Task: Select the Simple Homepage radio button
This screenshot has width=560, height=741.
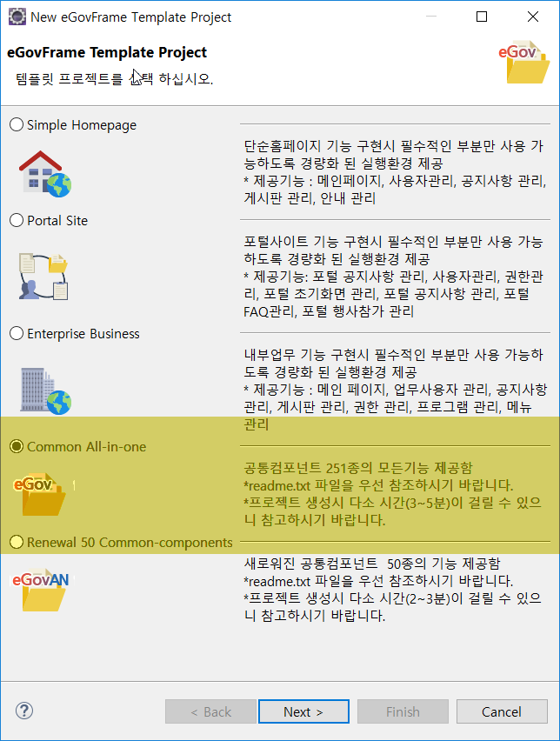Action: click(73, 124)
